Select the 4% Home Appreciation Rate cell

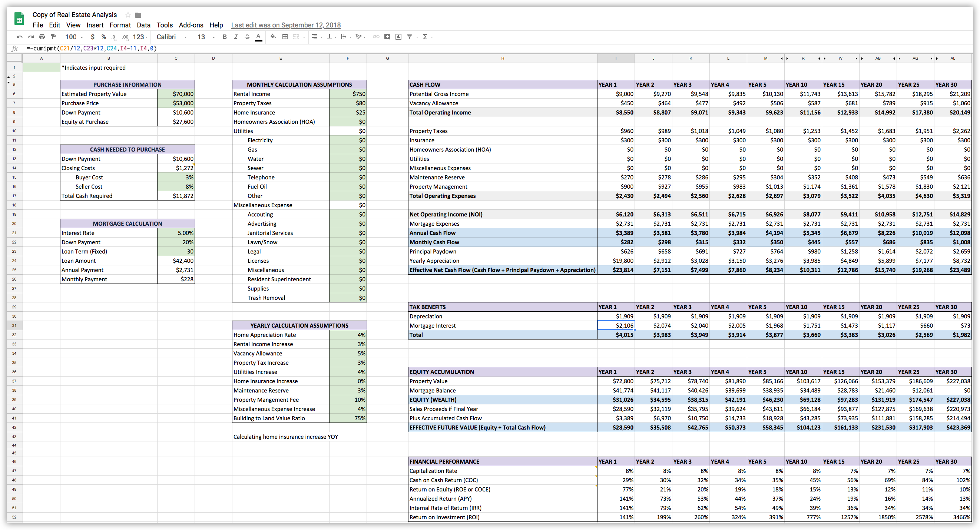(348, 335)
